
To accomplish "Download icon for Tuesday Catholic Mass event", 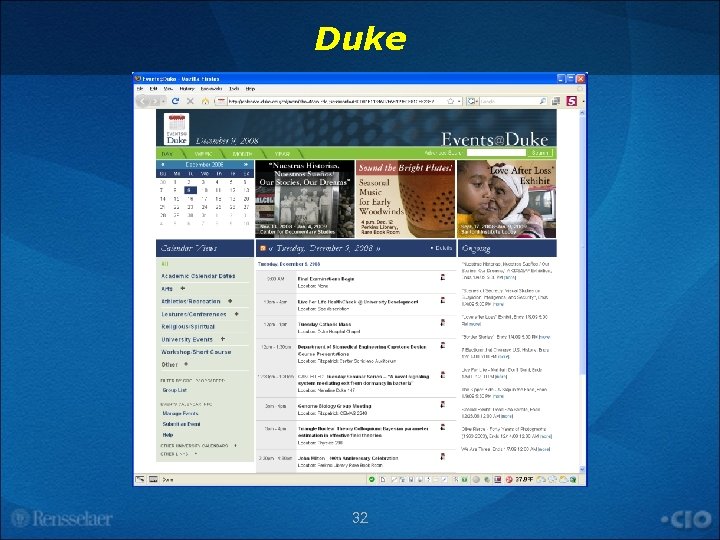I will click(443, 322).
